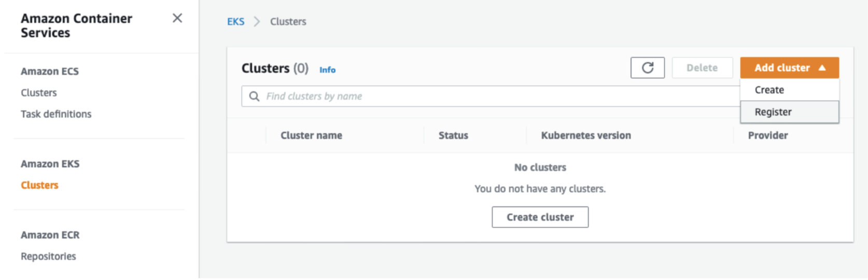
Task: Click the Amazon Container Services title
Action: point(76,25)
